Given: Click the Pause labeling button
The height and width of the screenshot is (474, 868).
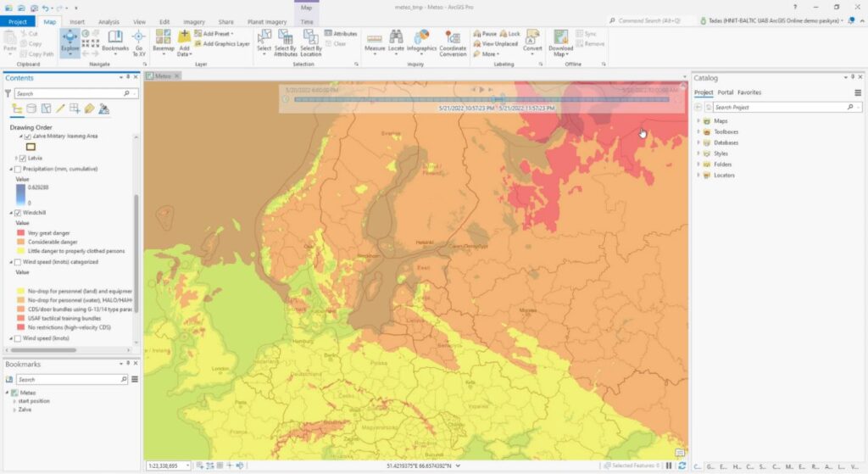Looking at the screenshot, I should pyautogui.click(x=485, y=33).
